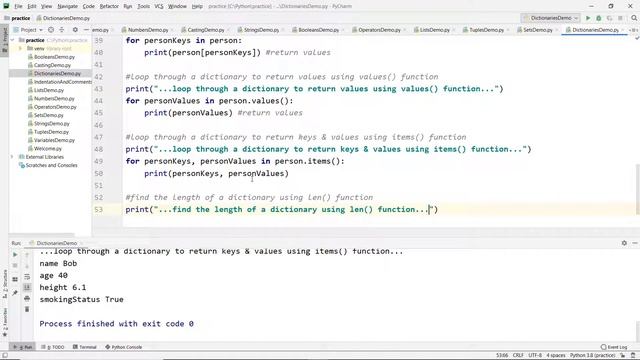Screen dimensions: 640x360
Task: Open the VCS menu
Action: pos(159,6)
